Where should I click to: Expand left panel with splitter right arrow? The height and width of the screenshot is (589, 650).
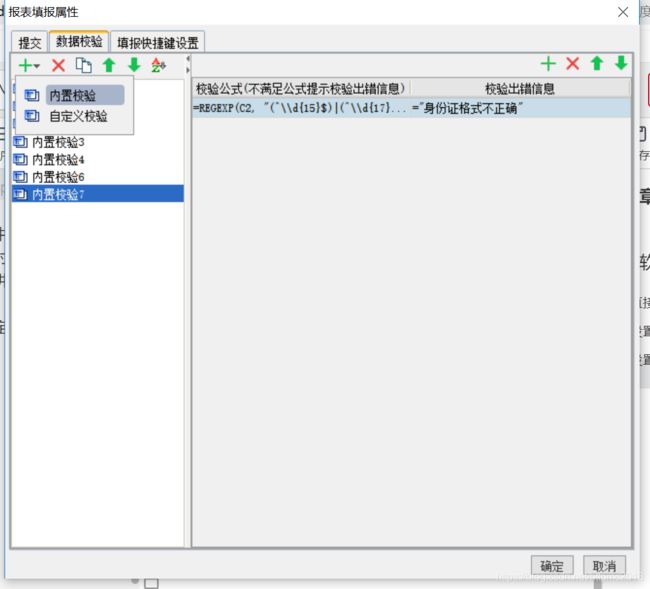[x=188, y=70]
